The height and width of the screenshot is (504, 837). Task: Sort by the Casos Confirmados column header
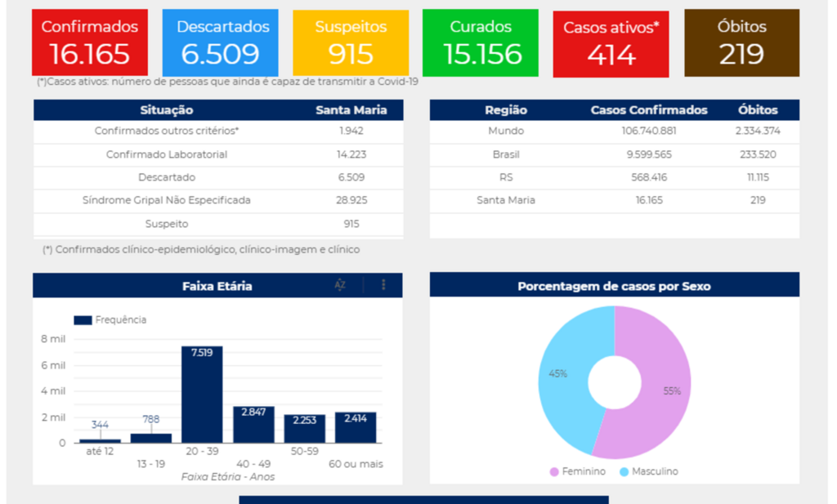coord(649,110)
